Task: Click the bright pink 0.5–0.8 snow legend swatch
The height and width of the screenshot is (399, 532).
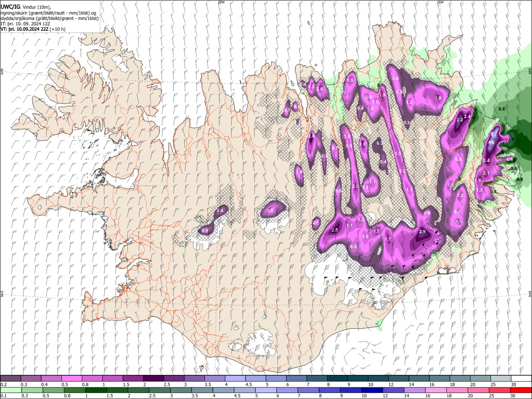Action: (x=72, y=379)
